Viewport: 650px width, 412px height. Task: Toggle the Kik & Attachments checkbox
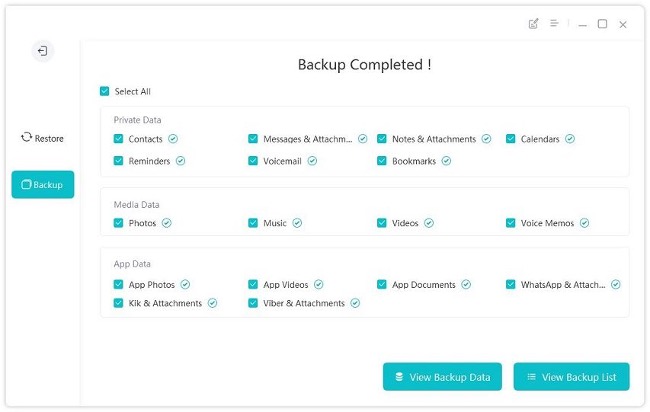click(x=118, y=303)
